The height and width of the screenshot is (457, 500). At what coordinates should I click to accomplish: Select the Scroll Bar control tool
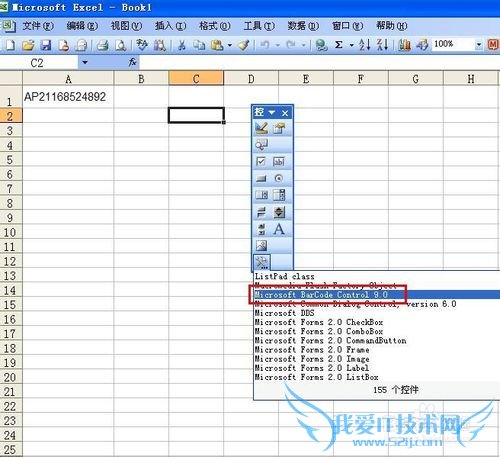(x=261, y=229)
